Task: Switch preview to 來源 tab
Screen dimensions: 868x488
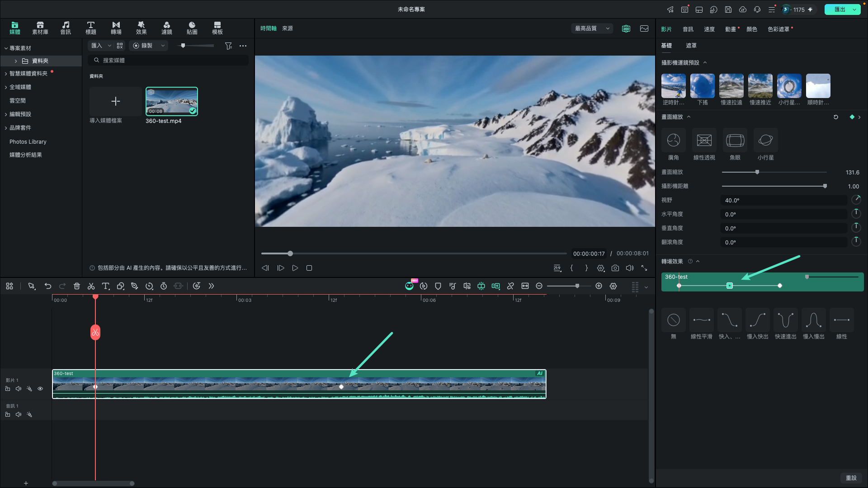Action: [287, 28]
